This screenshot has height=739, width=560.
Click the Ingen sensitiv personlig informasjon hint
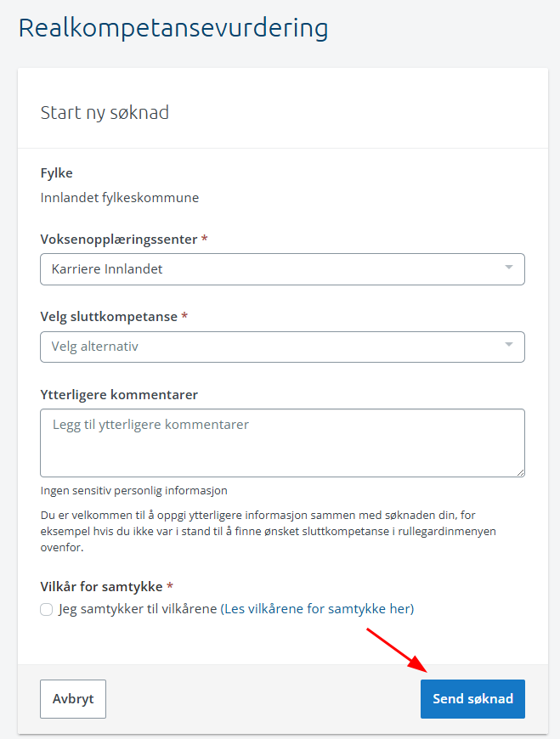(134, 491)
